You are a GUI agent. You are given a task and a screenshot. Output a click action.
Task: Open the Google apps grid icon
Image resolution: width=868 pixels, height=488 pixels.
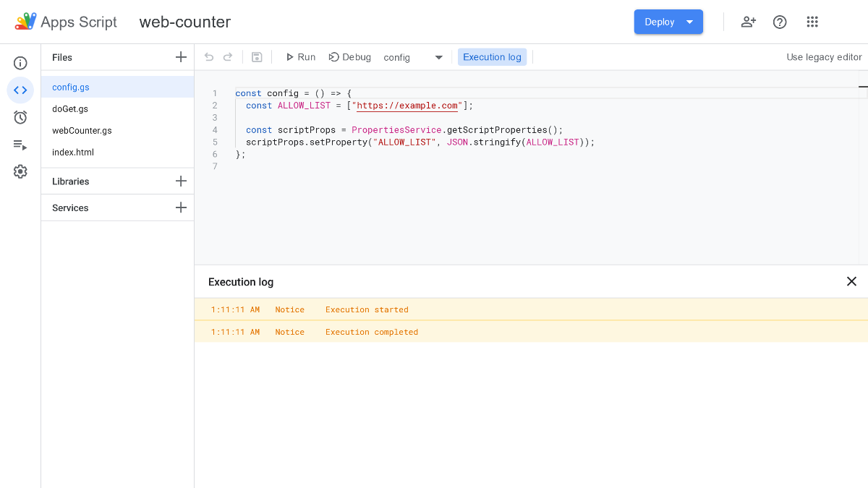click(x=812, y=22)
